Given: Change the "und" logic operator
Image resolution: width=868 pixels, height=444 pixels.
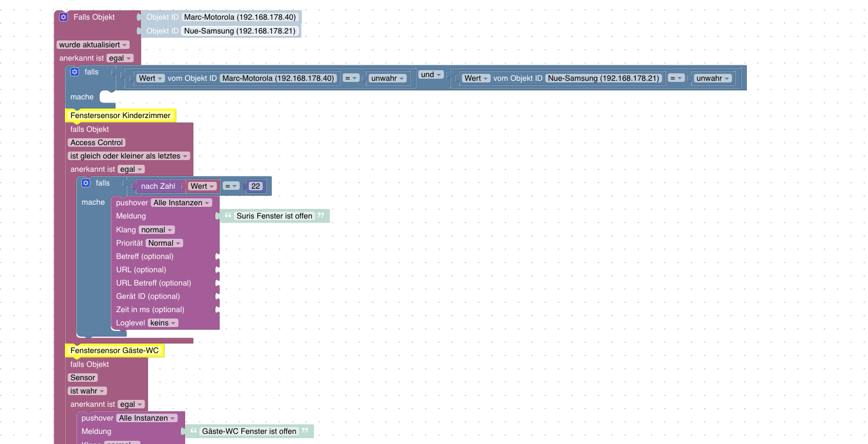Looking at the screenshot, I should coord(431,74).
